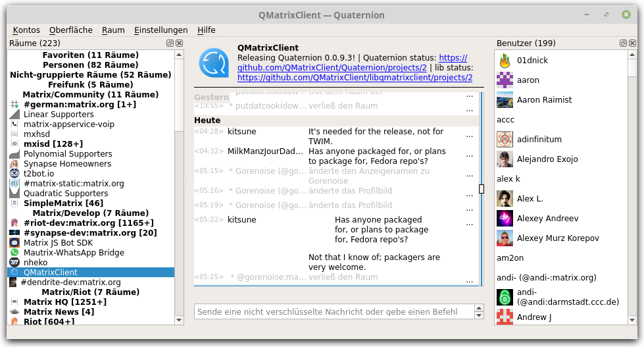Select user Alejandro Exojo

[561, 159]
